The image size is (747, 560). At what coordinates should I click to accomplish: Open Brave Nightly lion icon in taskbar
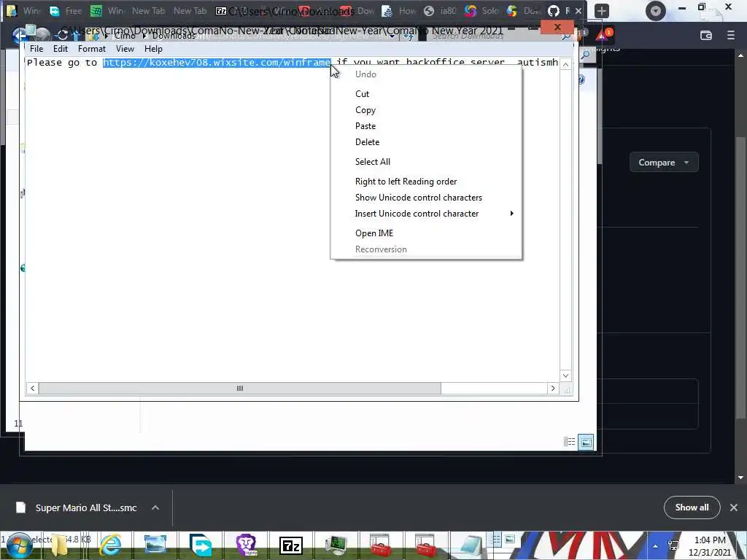247,545
